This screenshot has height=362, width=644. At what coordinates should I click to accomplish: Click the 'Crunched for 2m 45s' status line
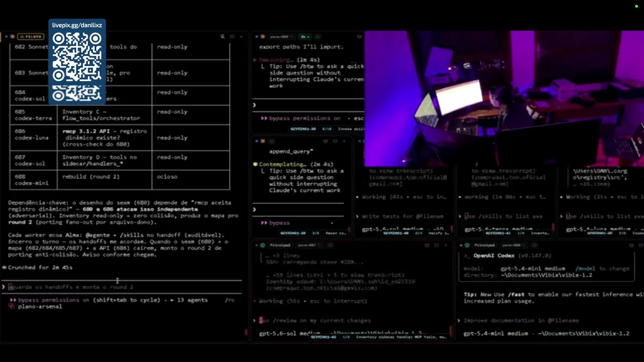(x=37, y=267)
